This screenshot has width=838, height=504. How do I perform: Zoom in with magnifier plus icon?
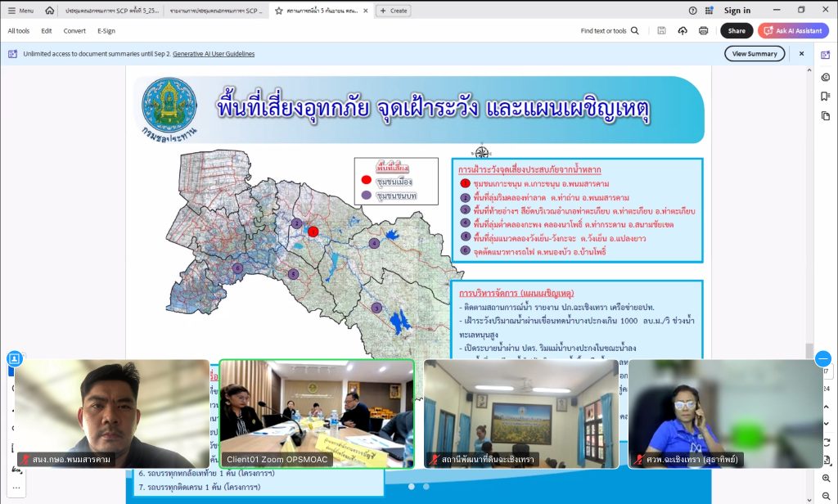(827, 479)
